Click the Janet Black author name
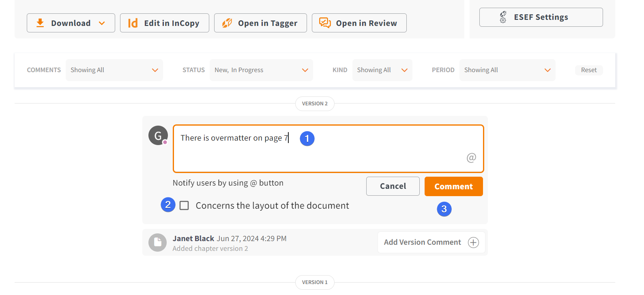 [x=193, y=239]
